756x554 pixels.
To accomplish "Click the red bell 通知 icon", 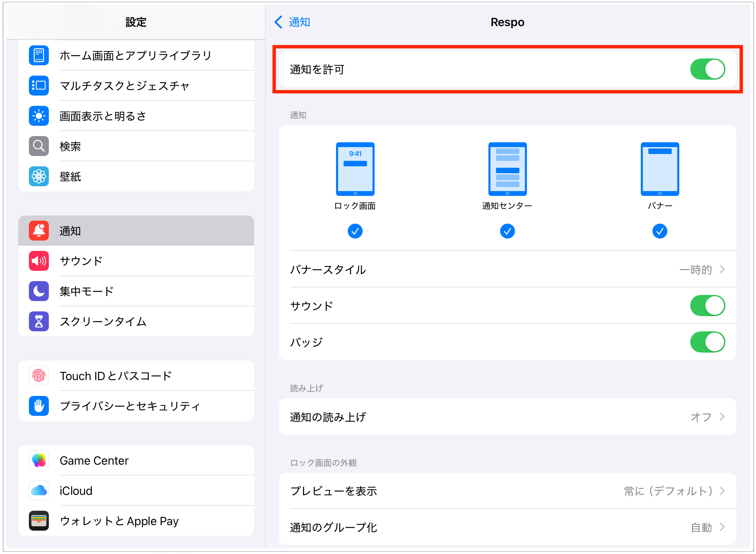I will 39,231.
